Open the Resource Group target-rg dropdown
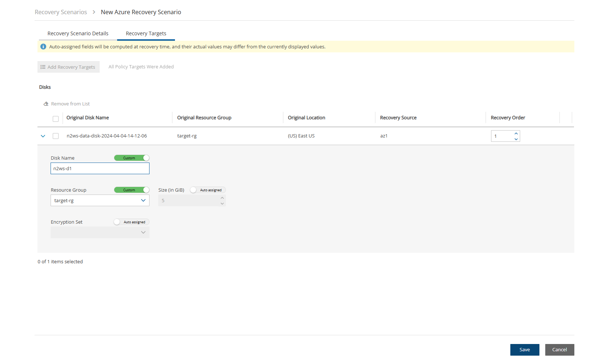Screen dimensions: 610x364 (100, 200)
